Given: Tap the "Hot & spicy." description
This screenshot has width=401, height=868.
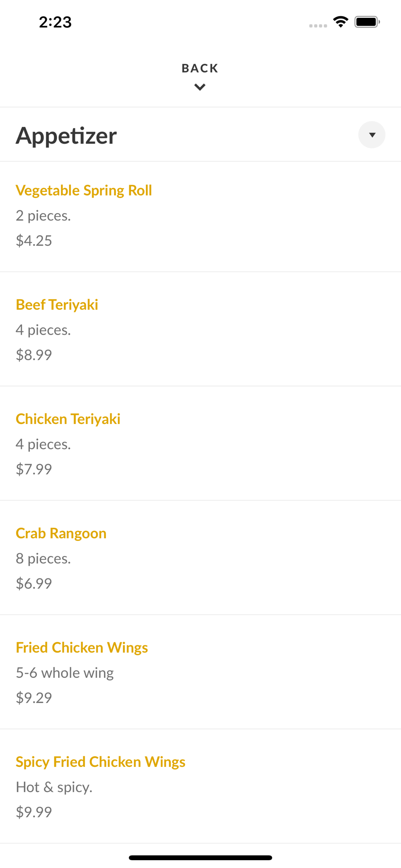Looking at the screenshot, I should [x=54, y=787].
